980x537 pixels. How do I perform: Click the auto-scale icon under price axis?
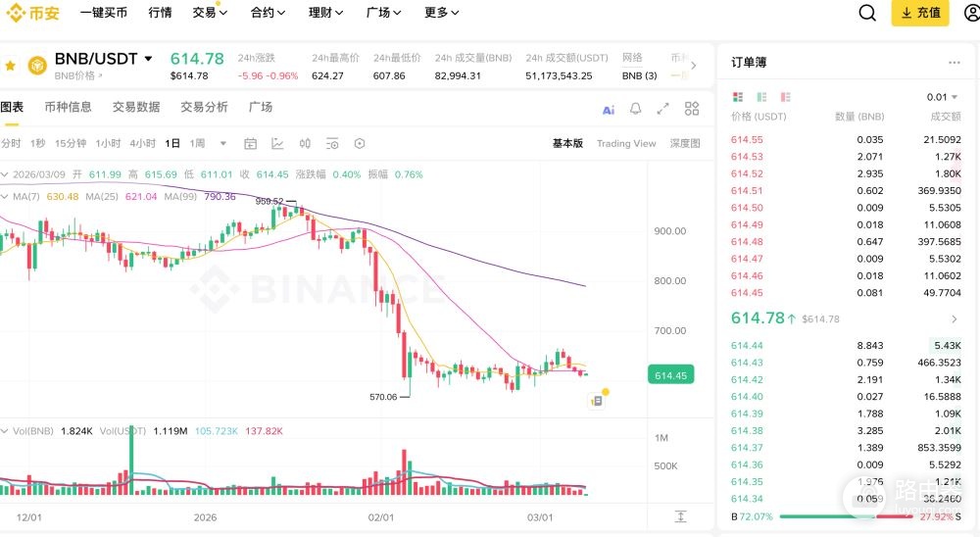pyautogui.click(x=681, y=516)
